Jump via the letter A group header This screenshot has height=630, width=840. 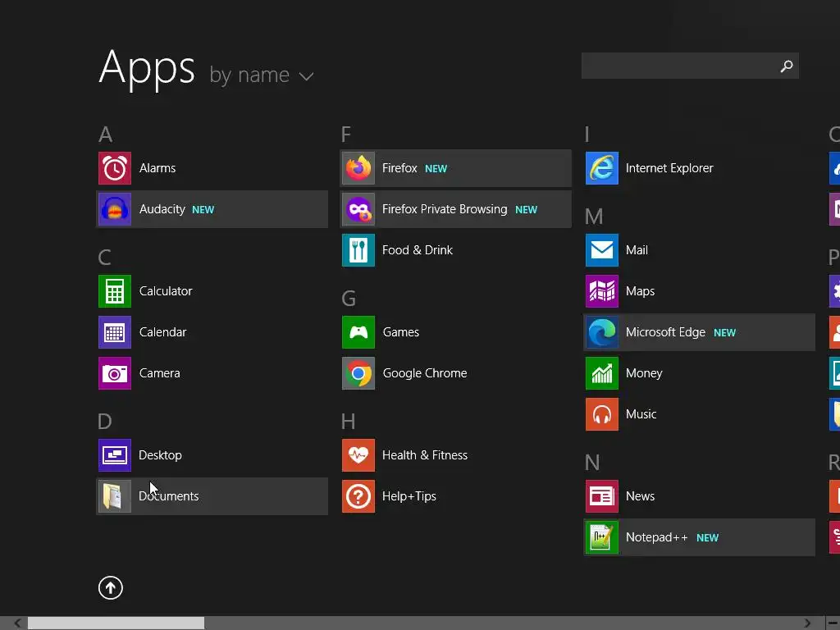(x=106, y=135)
